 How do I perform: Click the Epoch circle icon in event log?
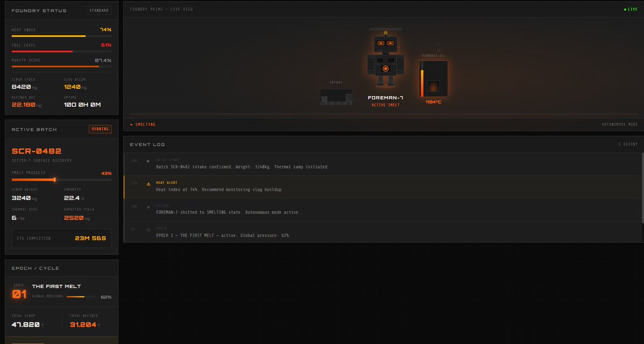[x=149, y=229]
